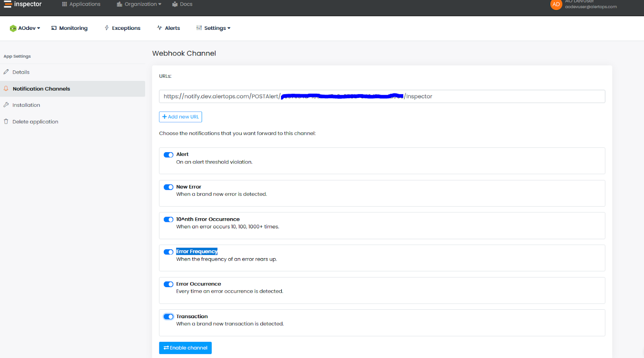Click the Docs icon in header
This screenshot has height=358, width=644.
coord(175,4)
